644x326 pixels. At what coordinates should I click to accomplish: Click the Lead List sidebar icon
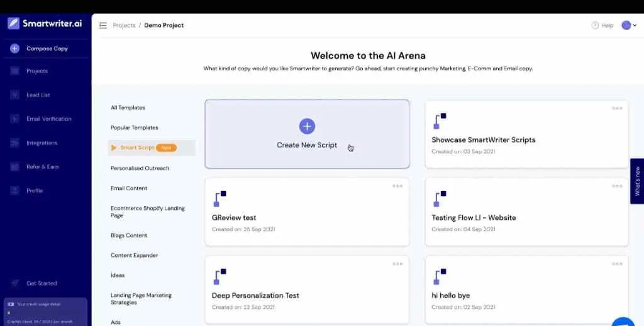pyautogui.click(x=15, y=95)
